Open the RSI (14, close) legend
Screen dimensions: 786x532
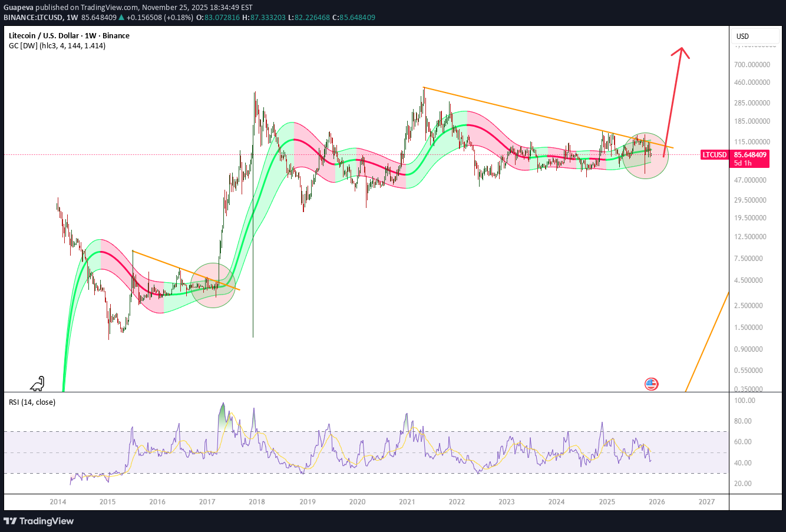coord(32,402)
